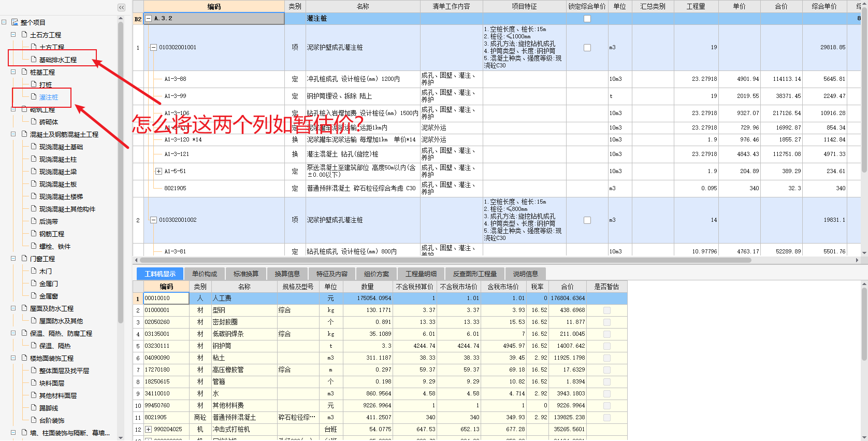Click the document icon beside 土石方工程

24,35
